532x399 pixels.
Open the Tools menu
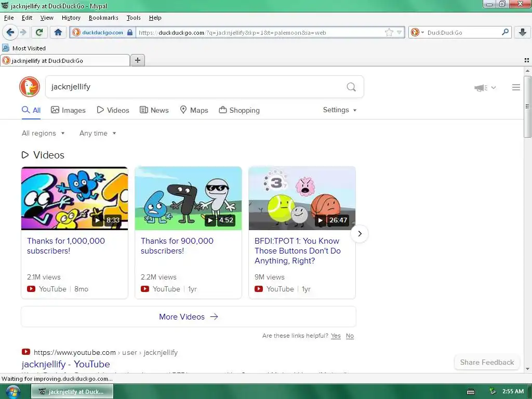(134, 18)
